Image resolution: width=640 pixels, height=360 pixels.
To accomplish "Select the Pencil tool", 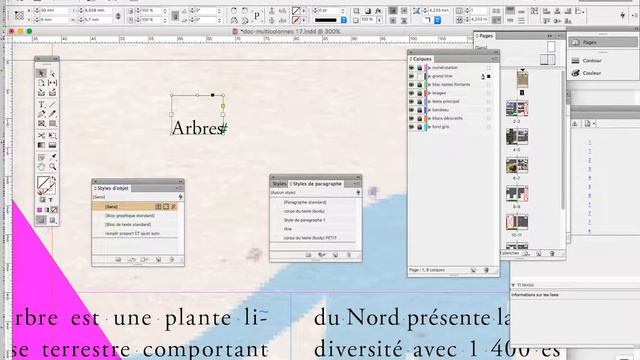I will pos(53,114).
